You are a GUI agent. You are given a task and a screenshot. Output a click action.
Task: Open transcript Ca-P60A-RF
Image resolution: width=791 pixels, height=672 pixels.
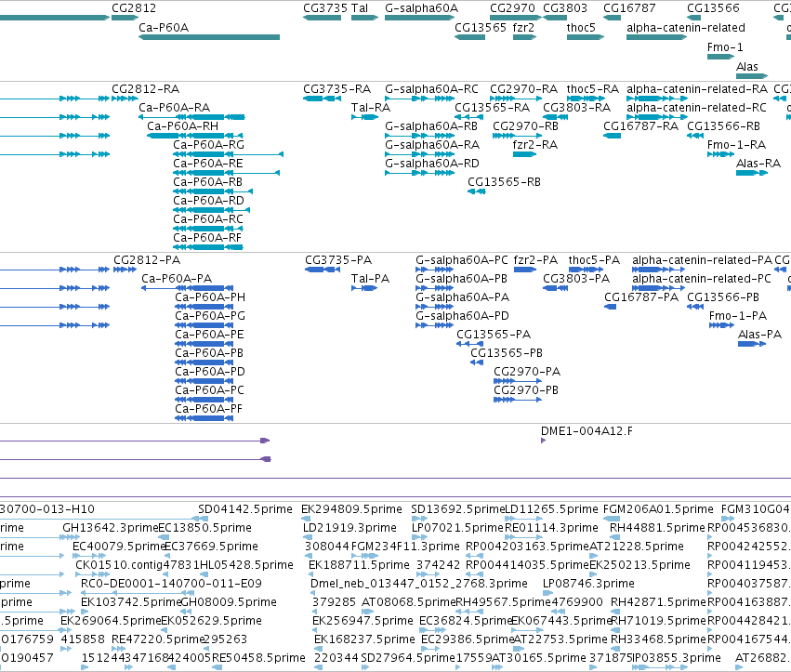pyautogui.click(x=207, y=238)
